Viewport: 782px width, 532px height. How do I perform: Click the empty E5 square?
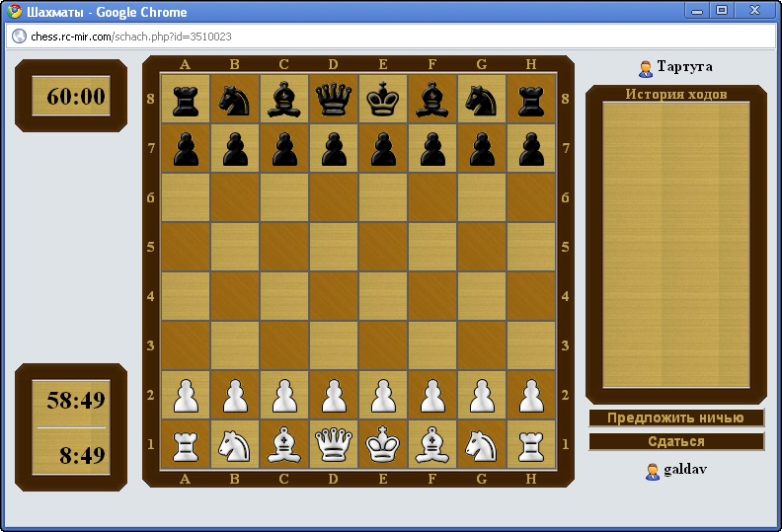(383, 247)
